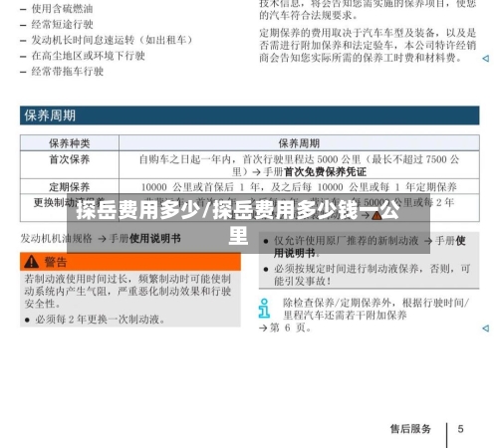The width and height of the screenshot is (498, 448).
Task: Click the 首次免费保养凭证 bold text
Action: (x=326, y=172)
